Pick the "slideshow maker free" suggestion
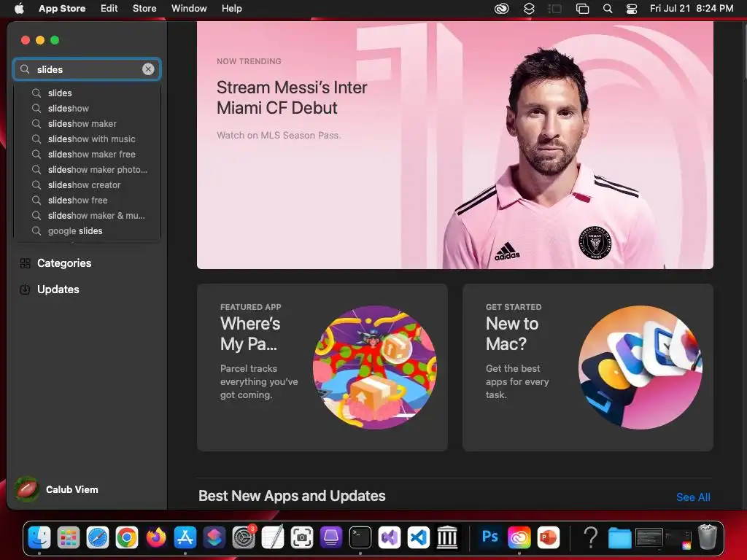The image size is (747, 560). tap(87, 154)
